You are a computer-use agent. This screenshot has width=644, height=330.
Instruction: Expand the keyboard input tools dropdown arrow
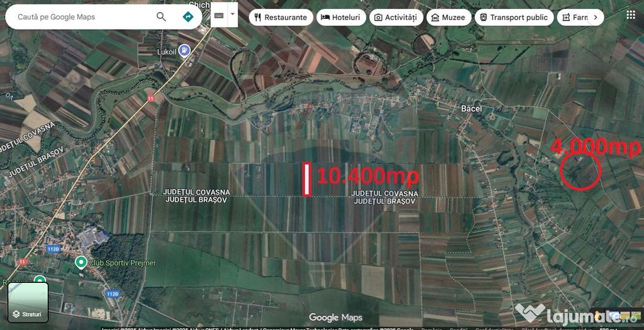tap(233, 14)
